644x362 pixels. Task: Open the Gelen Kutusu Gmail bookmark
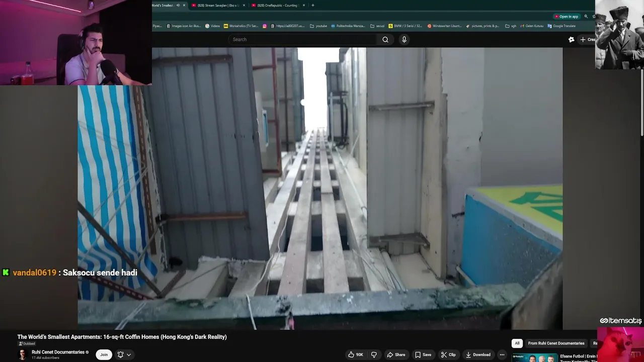[532, 26]
